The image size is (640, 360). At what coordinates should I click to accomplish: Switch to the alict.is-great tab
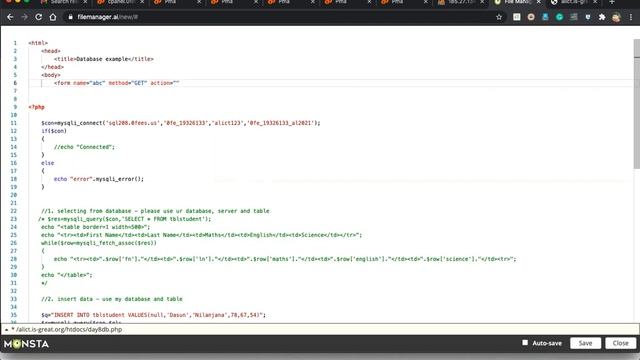(573, 2)
